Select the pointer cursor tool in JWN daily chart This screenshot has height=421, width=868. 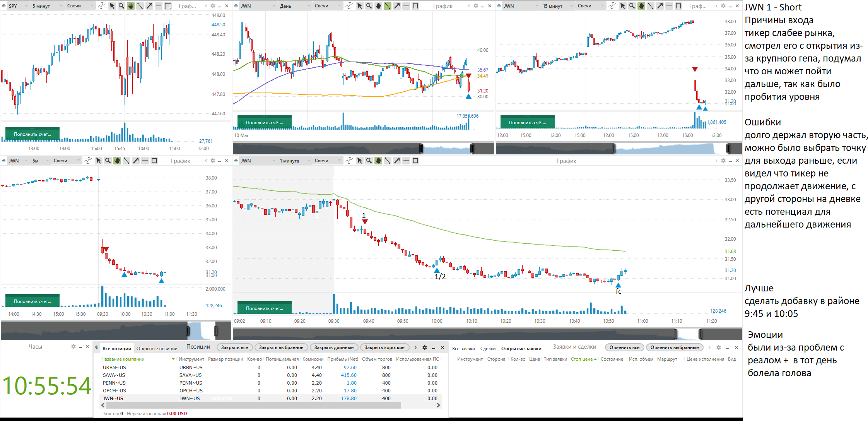tap(360, 6)
